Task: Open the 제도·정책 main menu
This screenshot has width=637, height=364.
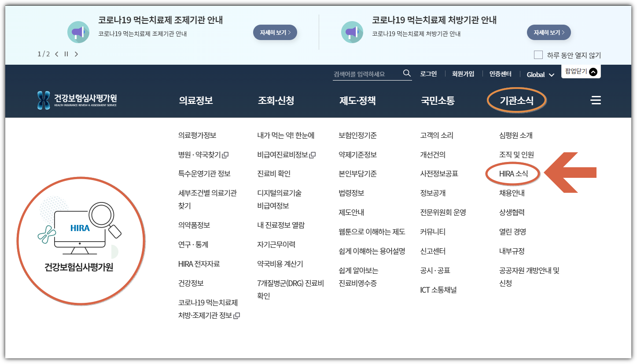Action: (357, 100)
